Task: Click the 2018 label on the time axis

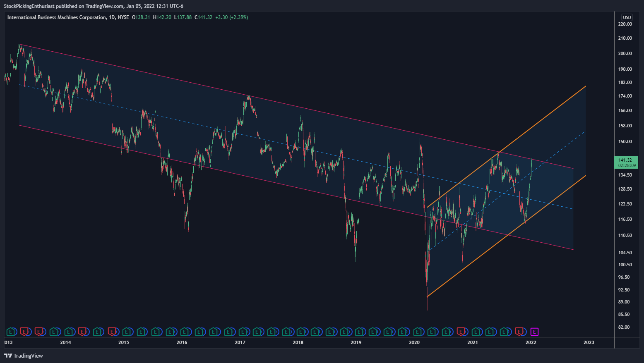Action: tap(298, 342)
